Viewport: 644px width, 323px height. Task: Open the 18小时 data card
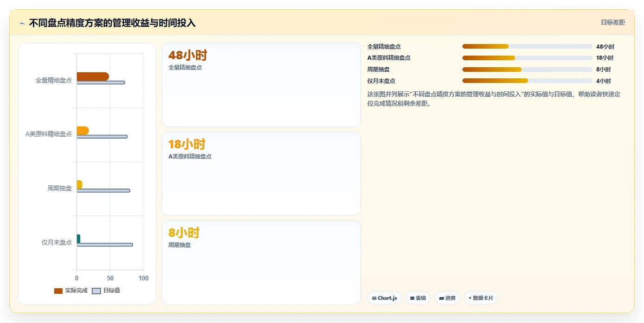tap(261, 173)
